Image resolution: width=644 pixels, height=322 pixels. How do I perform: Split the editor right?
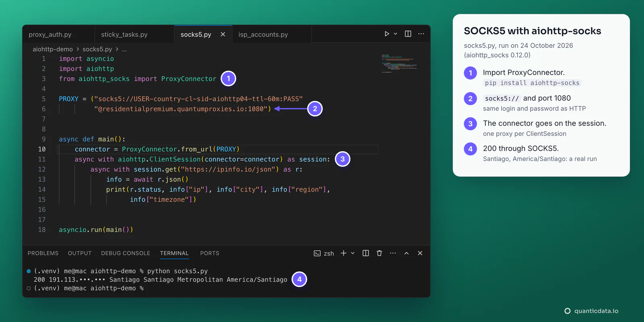[x=408, y=34]
